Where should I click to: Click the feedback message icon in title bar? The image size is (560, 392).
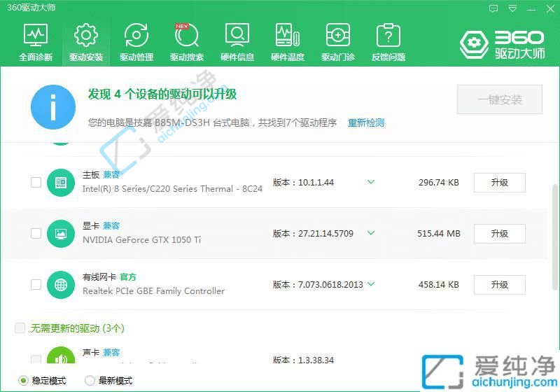(x=493, y=8)
